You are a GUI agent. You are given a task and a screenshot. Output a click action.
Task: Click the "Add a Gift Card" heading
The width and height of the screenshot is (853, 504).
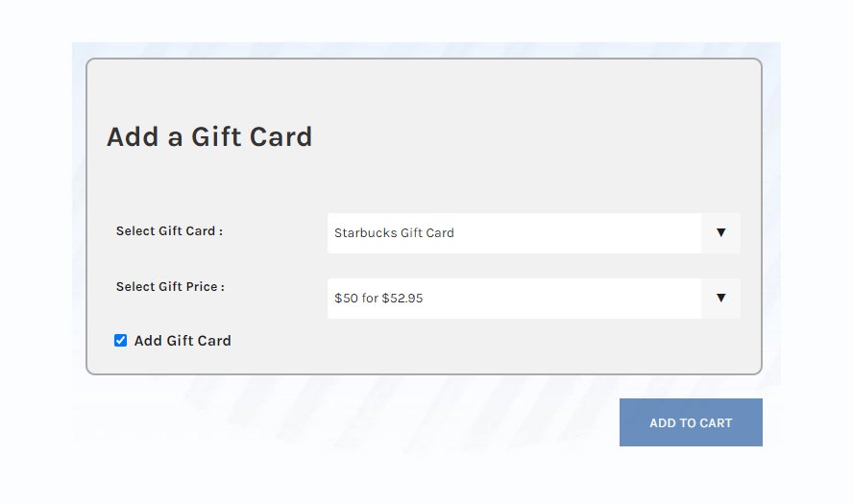pyautogui.click(x=209, y=136)
